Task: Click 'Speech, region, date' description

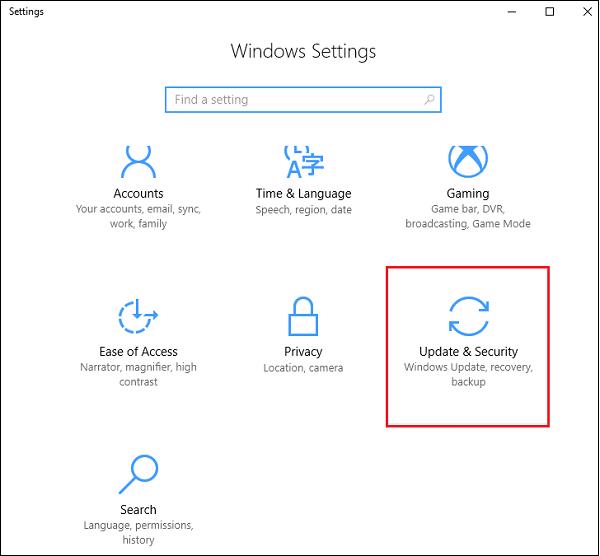Action: (303, 210)
